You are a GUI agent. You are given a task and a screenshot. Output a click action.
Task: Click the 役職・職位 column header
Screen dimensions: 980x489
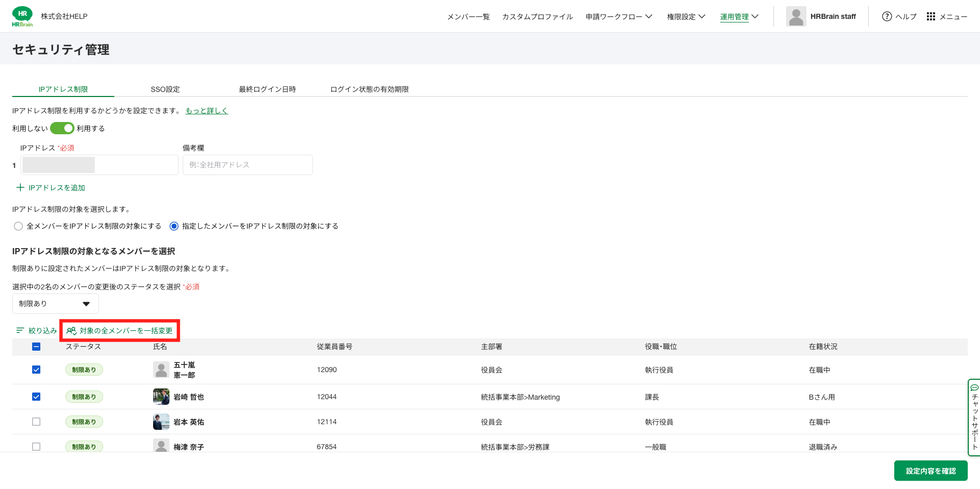[x=660, y=346]
